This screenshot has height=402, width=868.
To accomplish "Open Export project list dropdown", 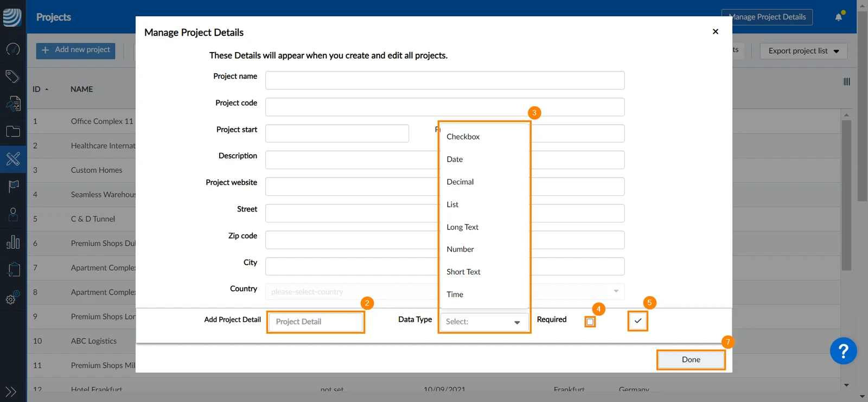I will [803, 51].
